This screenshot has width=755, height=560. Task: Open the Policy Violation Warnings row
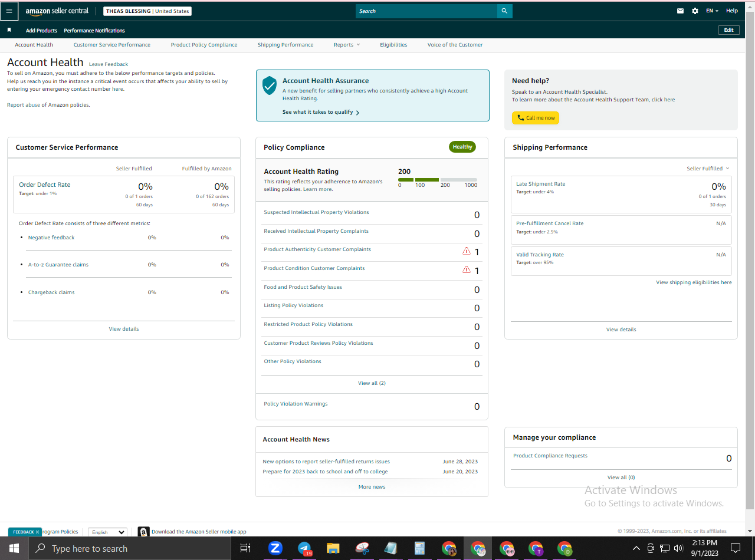click(372, 406)
